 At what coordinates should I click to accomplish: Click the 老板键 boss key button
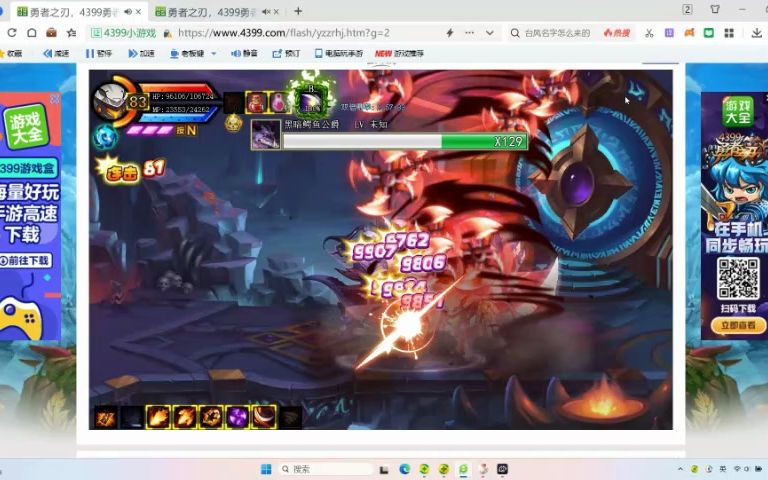[187, 53]
